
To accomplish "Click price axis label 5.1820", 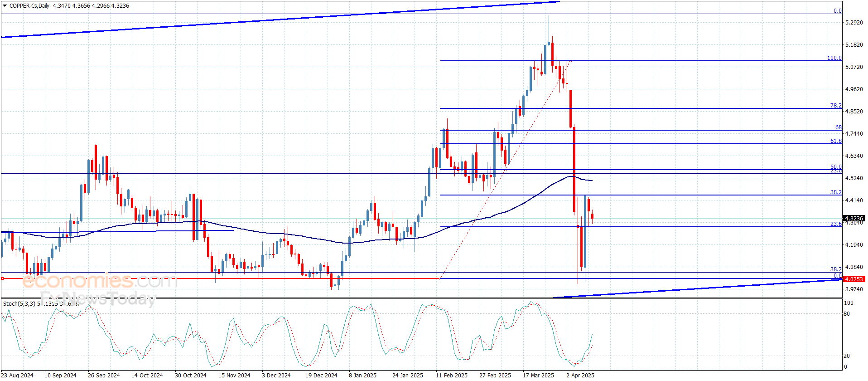I will (x=854, y=45).
